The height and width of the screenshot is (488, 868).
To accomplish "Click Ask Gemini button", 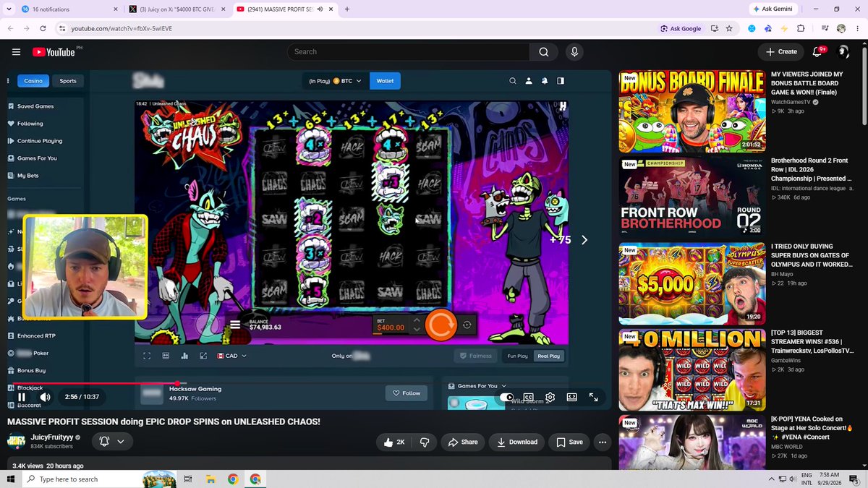I will (774, 9).
